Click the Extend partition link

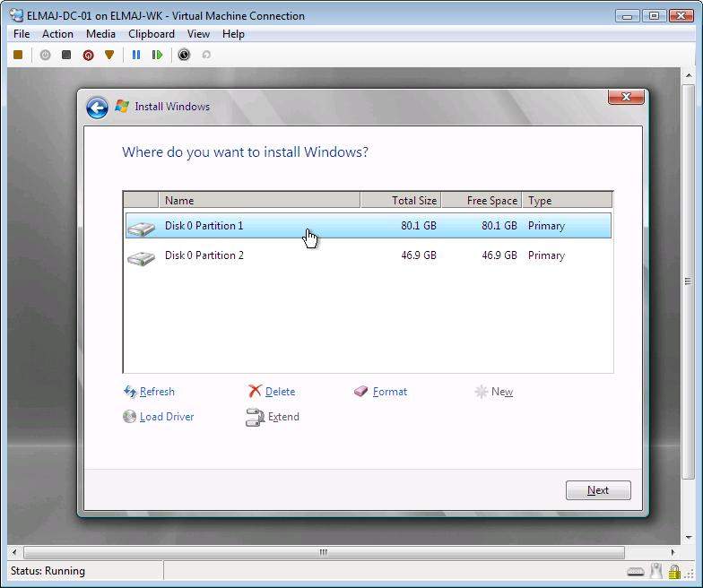273,417
